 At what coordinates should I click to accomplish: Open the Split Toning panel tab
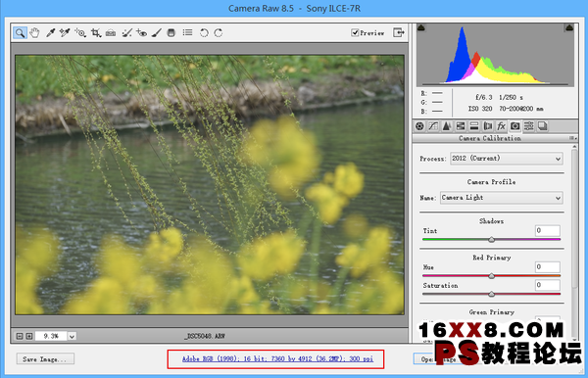[x=474, y=126]
